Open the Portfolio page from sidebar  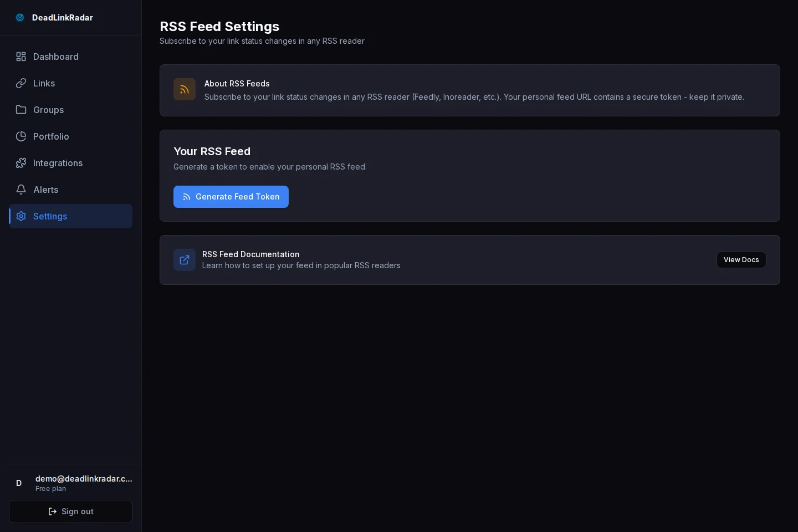point(51,136)
